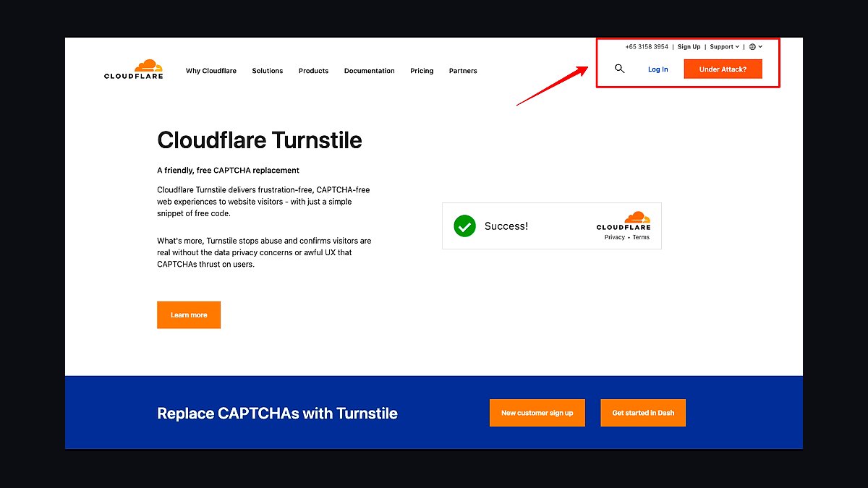The width and height of the screenshot is (868, 488).
Task: Click the Replace CAPTCHAs with Turnstile text
Action: point(277,414)
